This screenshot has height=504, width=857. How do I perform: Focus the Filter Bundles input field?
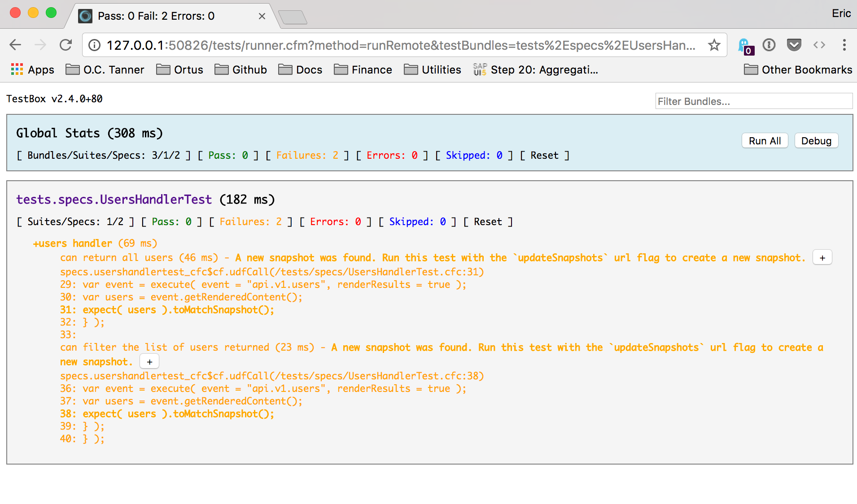point(753,101)
